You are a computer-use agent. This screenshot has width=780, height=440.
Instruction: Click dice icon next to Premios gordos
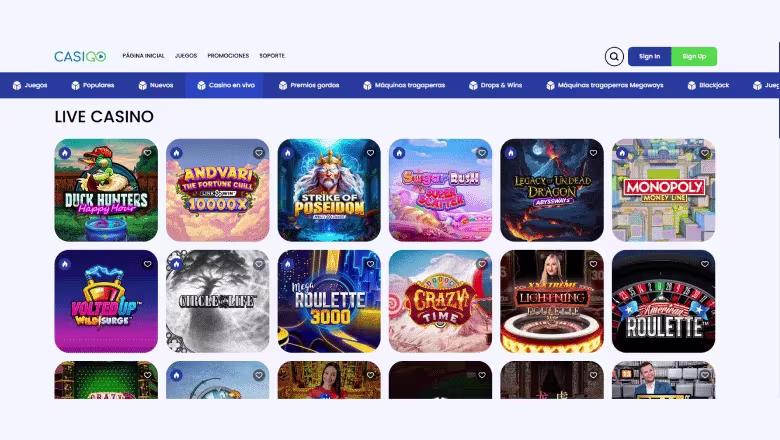click(283, 86)
